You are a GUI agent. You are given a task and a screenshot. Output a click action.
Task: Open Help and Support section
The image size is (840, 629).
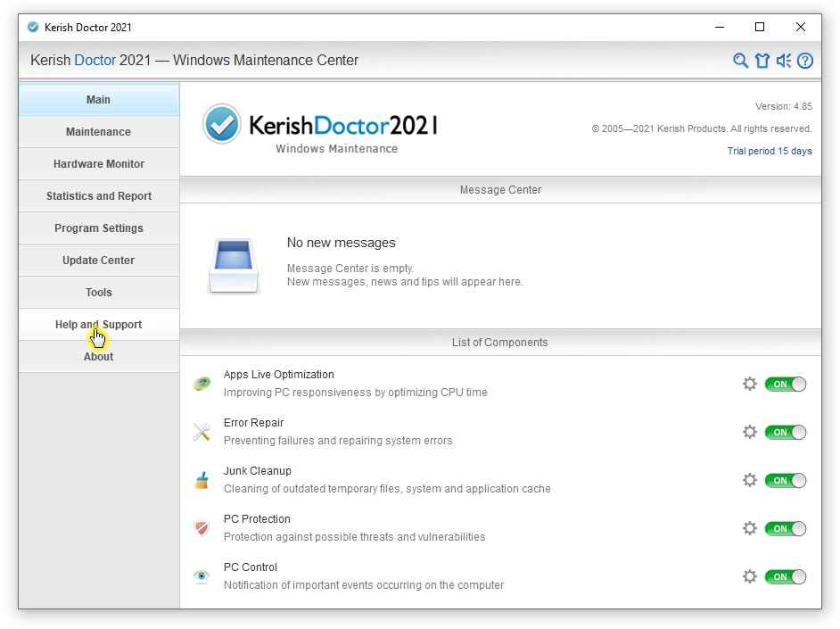click(98, 325)
